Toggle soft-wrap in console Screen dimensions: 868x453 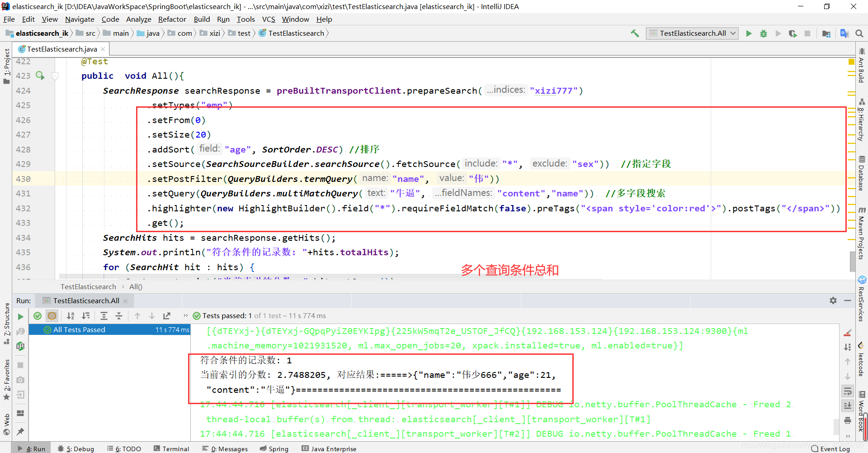pos(848,391)
